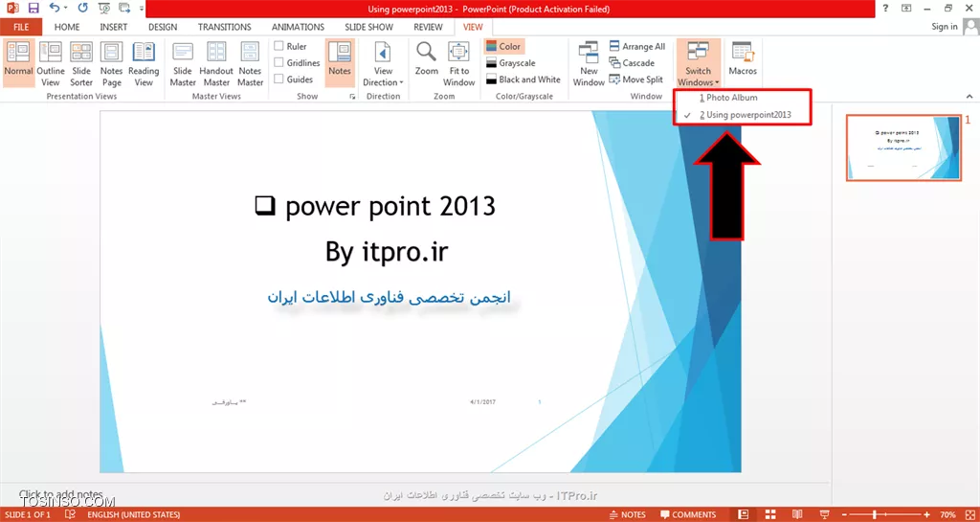980x522 pixels.
Task: Open the HOME tab
Action: point(67,27)
